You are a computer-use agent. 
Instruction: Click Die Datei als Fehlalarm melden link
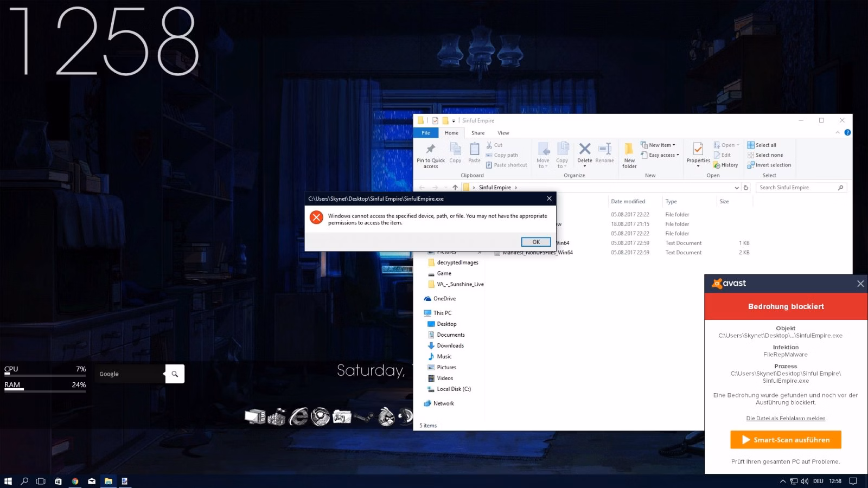point(786,418)
